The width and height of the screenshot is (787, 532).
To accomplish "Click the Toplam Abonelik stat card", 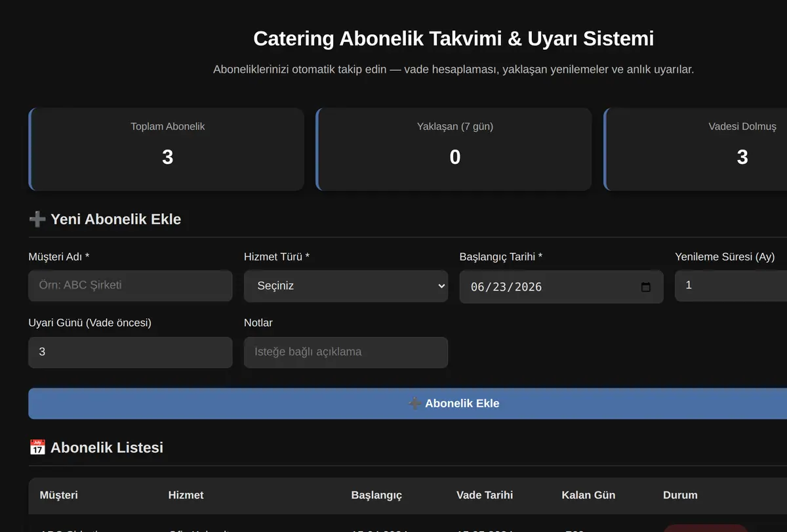I will click(x=167, y=150).
